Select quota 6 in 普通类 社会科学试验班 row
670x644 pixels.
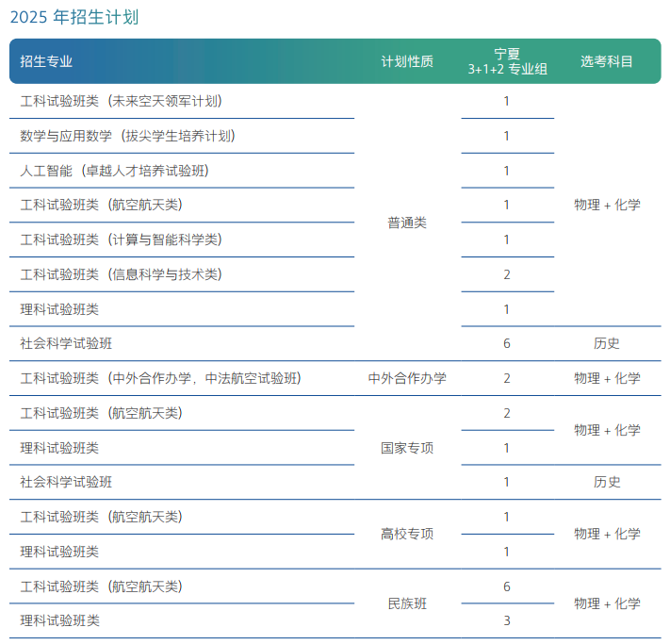point(507,343)
